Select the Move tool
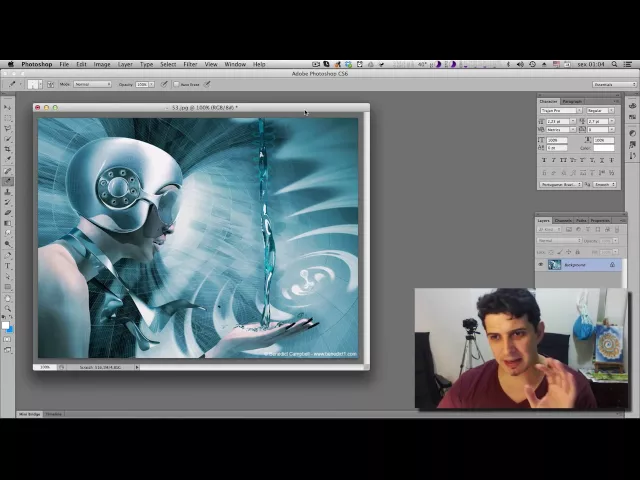 pyautogui.click(x=7, y=107)
